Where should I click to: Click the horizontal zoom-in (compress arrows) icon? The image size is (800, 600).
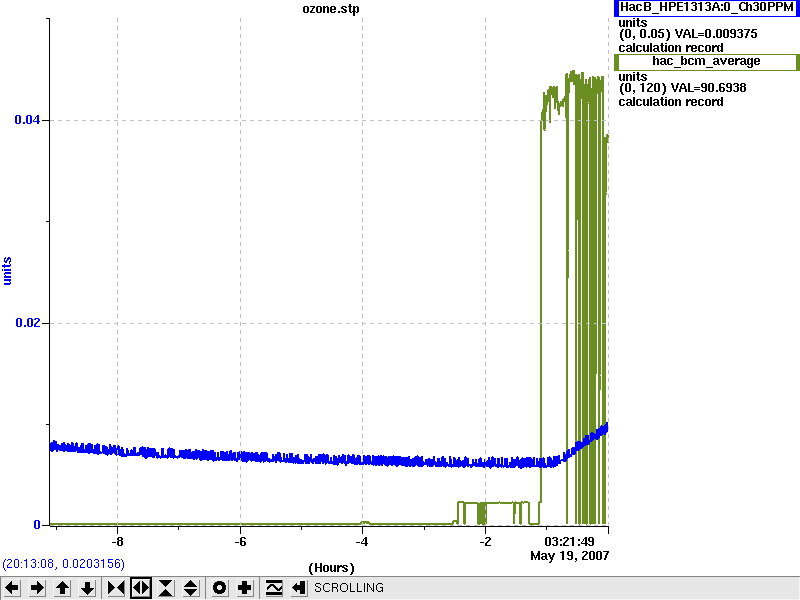pyautogui.click(x=116, y=588)
